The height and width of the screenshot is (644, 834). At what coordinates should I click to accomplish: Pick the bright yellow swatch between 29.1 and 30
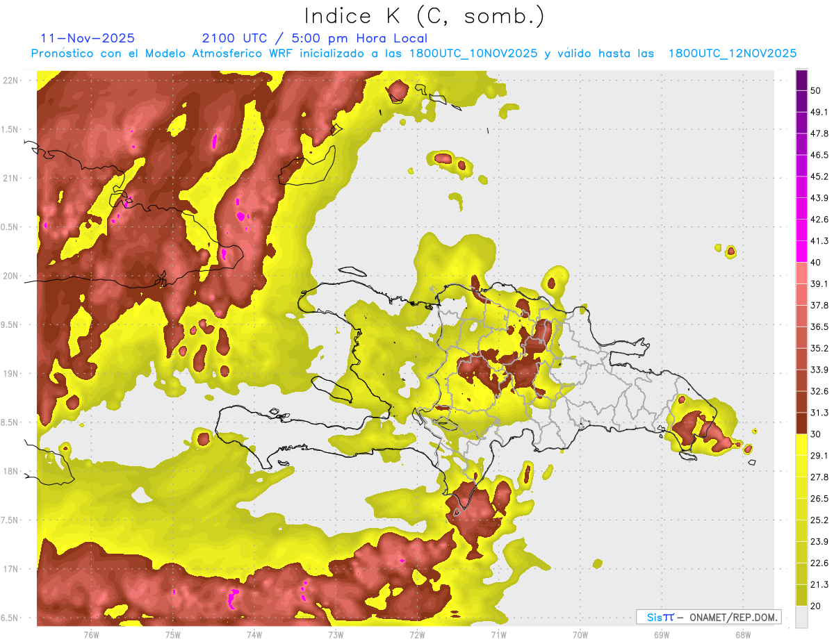tap(802, 445)
